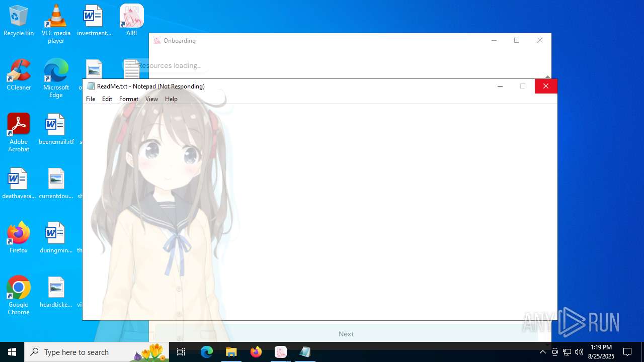This screenshot has height=362, width=644.
Task: Open the Notepad File menu
Action: pyautogui.click(x=91, y=99)
